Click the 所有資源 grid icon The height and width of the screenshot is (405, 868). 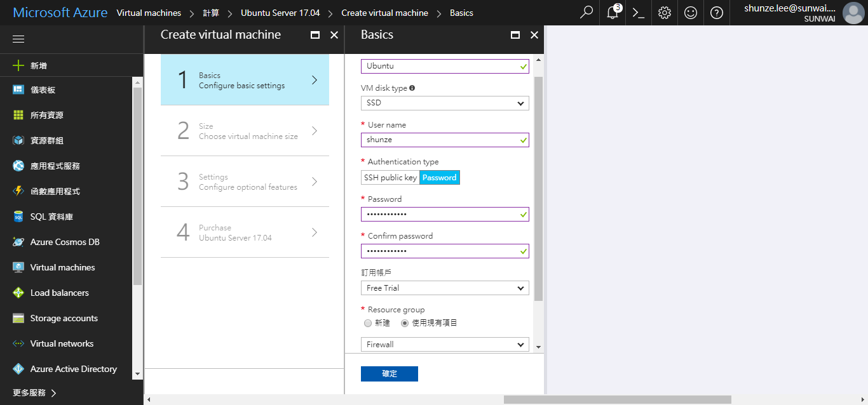tap(18, 115)
